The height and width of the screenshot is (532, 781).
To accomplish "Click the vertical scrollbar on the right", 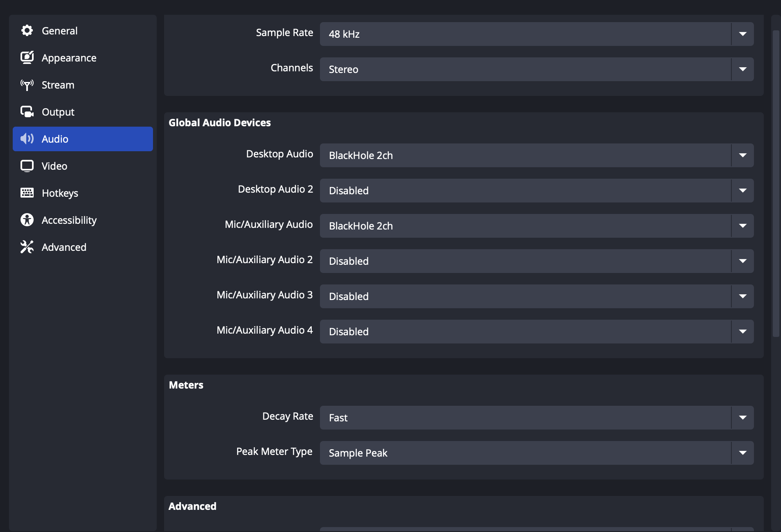I will coord(776,184).
